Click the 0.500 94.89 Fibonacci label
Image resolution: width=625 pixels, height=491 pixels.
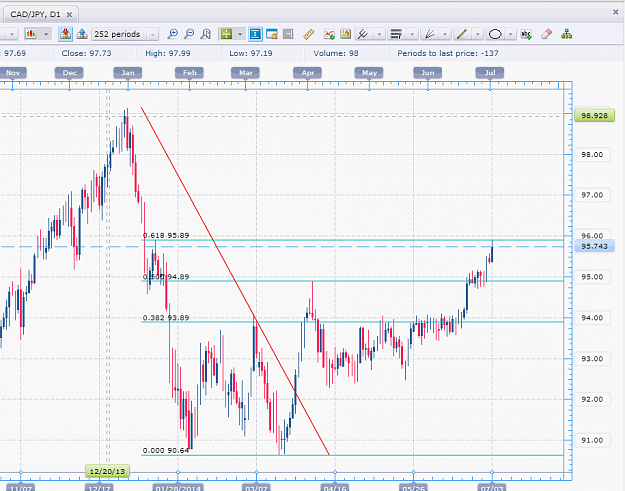pyautogui.click(x=166, y=277)
